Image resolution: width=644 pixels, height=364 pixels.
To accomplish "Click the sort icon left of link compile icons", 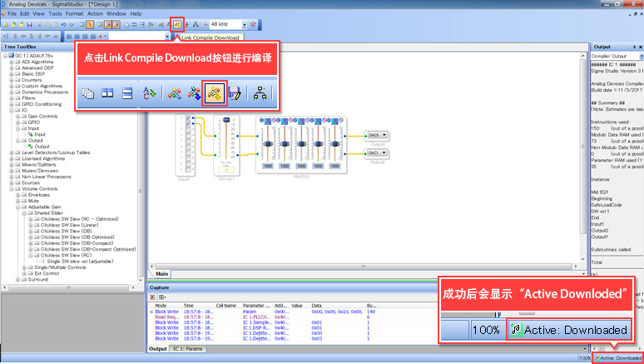I will 151,24.
